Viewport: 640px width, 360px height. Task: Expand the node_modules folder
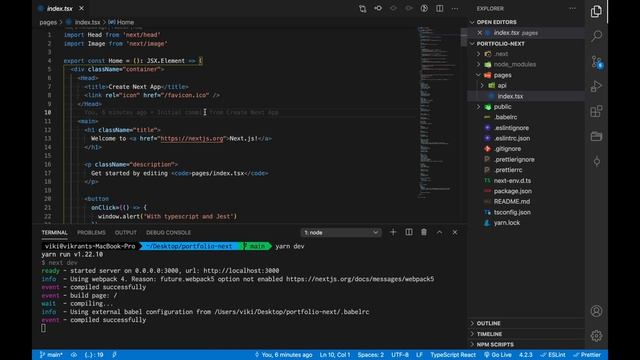point(479,64)
